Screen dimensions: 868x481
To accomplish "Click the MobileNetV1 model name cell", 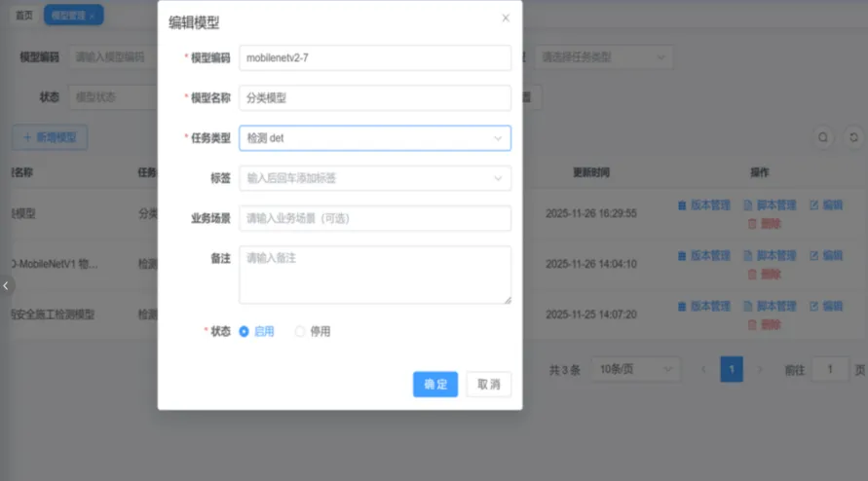I will (x=55, y=264).
